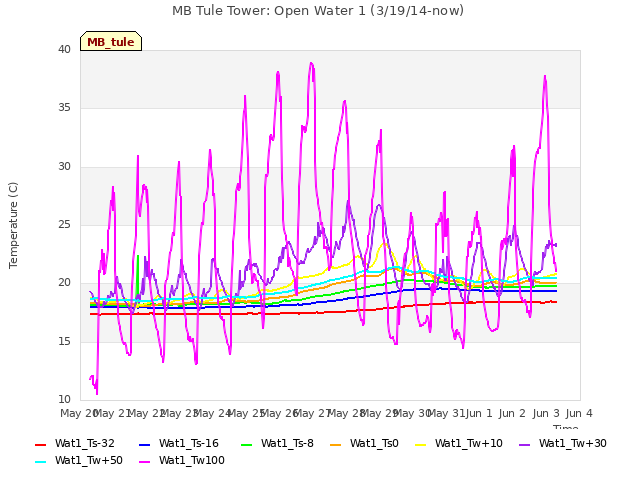640x480 pixels.
Task: Select the Wat1_Ts-16 legend label
Action: point(189,443)
